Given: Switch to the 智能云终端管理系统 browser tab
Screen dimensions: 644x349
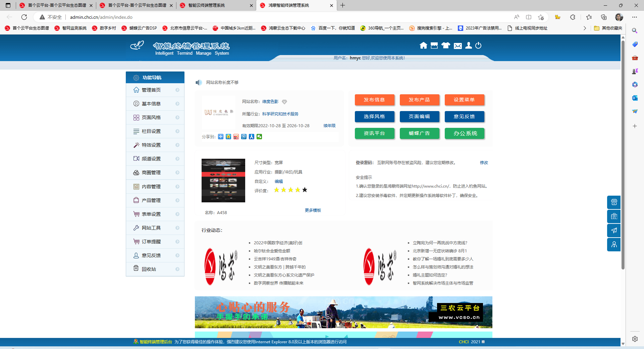Looking at the screenshot, I should tap(207, 5).
